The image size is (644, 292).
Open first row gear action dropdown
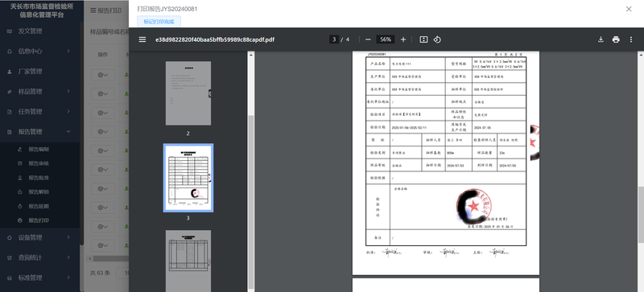(103, 75)
